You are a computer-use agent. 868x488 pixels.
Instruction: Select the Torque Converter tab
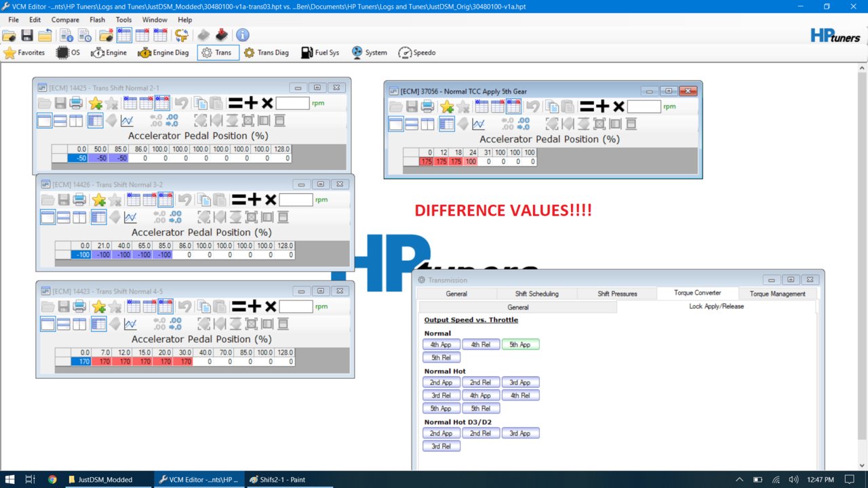697,293
